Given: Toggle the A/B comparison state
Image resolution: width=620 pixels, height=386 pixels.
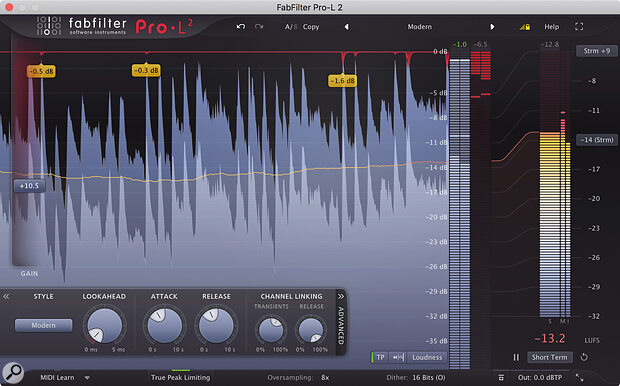Looking at the screenshot, I should pyautogui.click(x=291, y=26).
